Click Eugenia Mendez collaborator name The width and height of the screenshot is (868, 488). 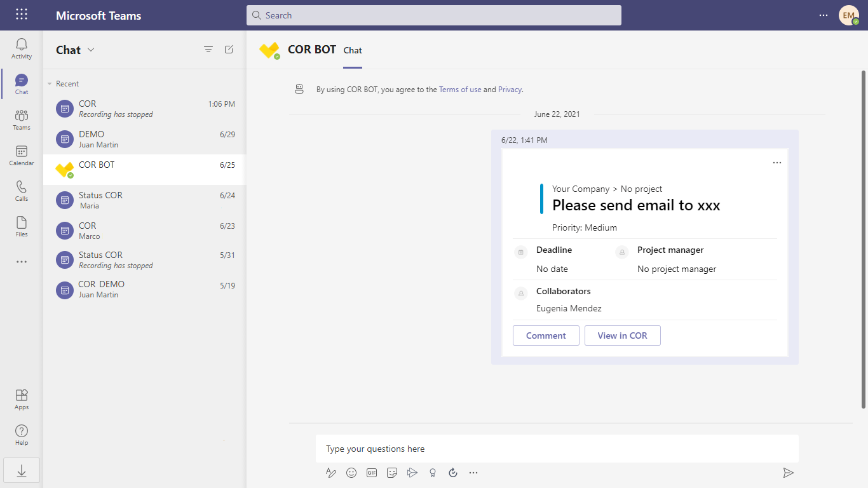click(x=569, y=308)
